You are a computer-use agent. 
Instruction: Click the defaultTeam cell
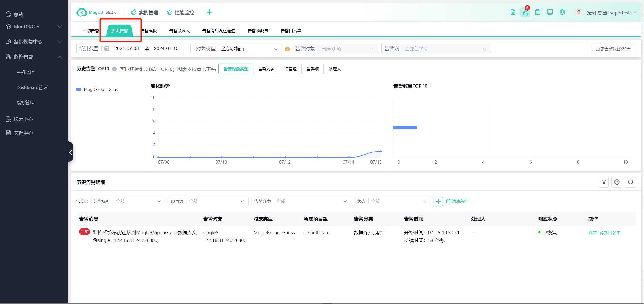coord(317,232)
